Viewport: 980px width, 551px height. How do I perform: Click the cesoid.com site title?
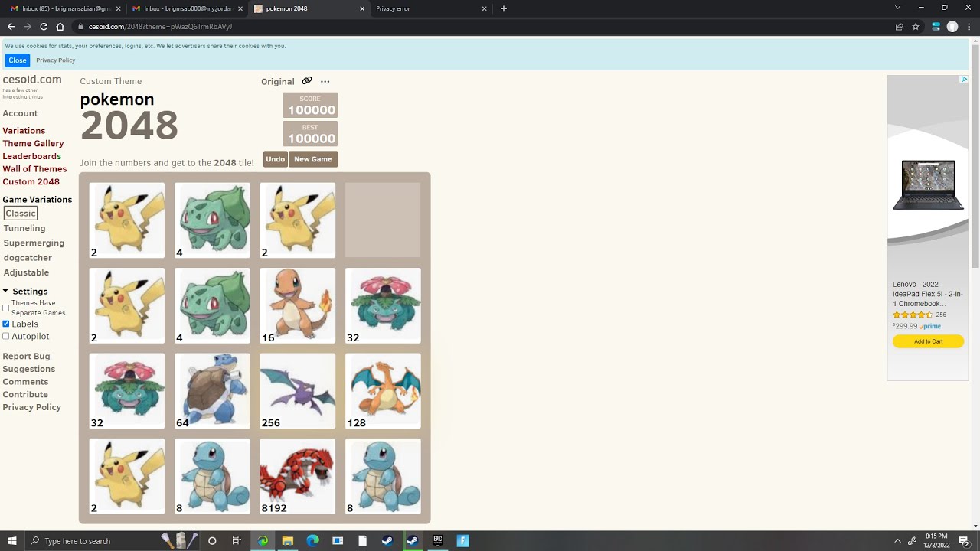tap(32, 80)
